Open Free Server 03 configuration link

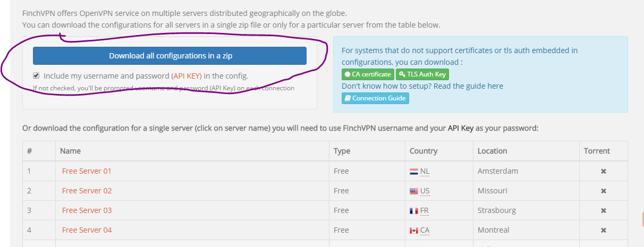87,210
